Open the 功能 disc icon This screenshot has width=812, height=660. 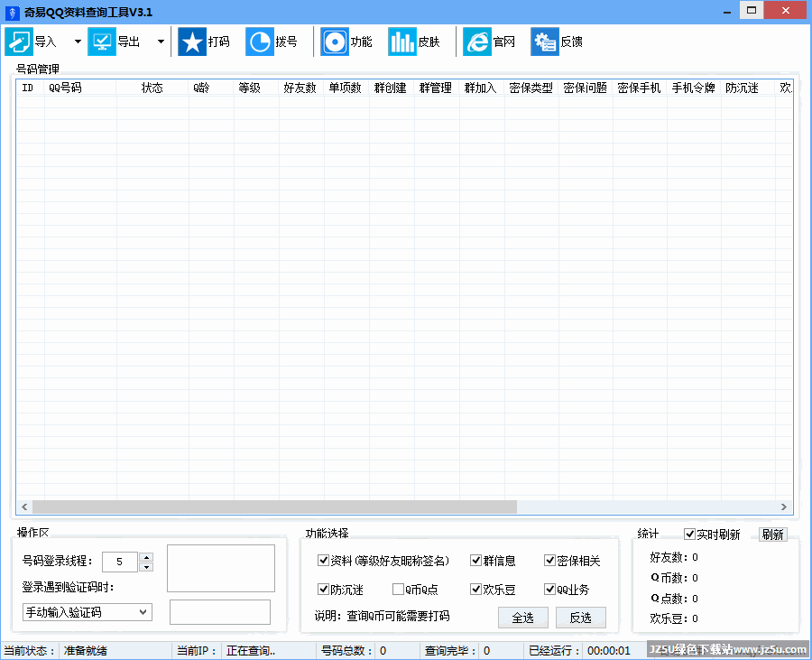[x=335, y=42]
